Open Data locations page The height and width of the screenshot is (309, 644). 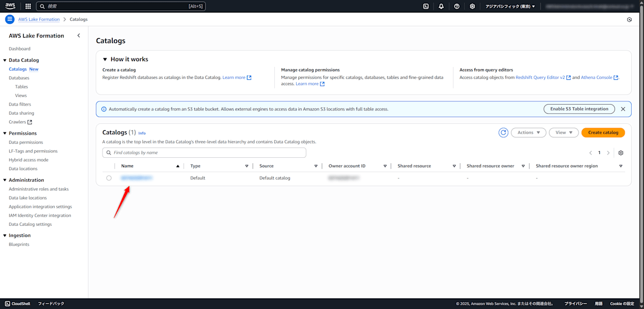coord(23,168)
